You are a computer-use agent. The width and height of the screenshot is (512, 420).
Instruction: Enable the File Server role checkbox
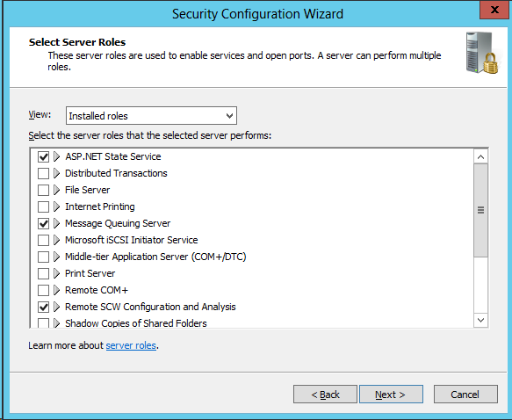(43, 190)
